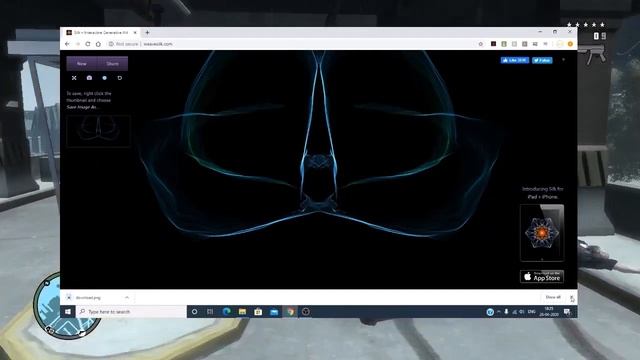Bookmark this page with the star icon

tap(480, 44)
